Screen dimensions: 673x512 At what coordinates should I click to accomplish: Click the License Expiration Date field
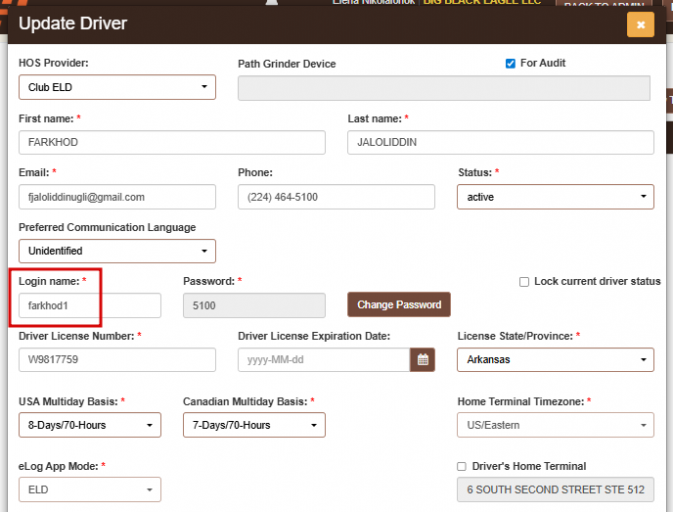(324, 360)
